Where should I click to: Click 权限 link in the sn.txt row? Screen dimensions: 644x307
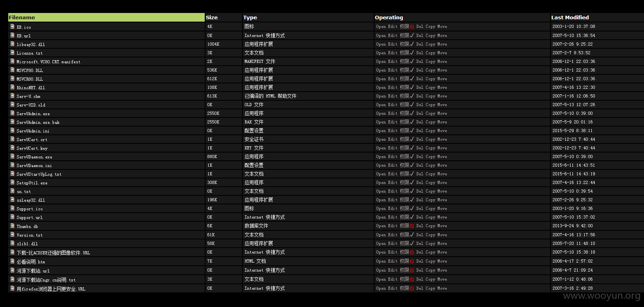pos(404,191)
